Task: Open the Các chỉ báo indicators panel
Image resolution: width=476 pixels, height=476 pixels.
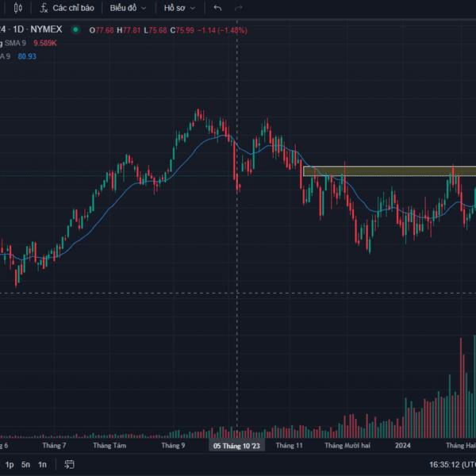Action: (x=67, y=8)
